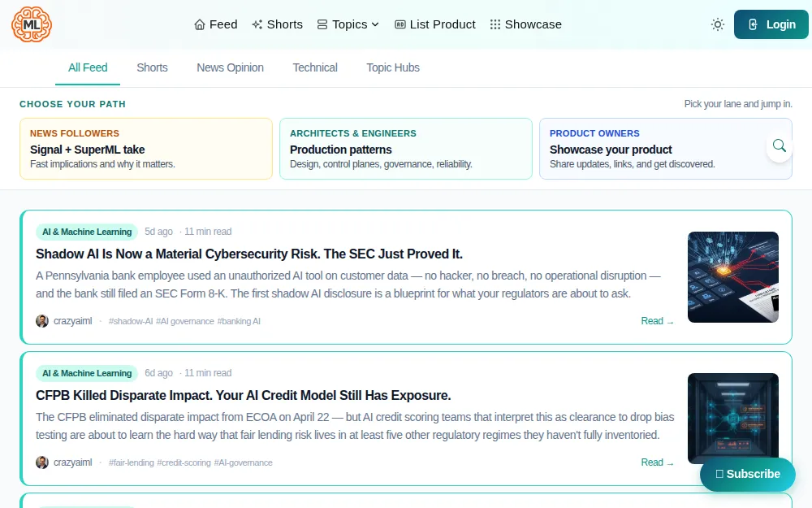The width and height of the screenshot is (812, 508).
Task: Open the Feed home link
Action: (215, 24)
